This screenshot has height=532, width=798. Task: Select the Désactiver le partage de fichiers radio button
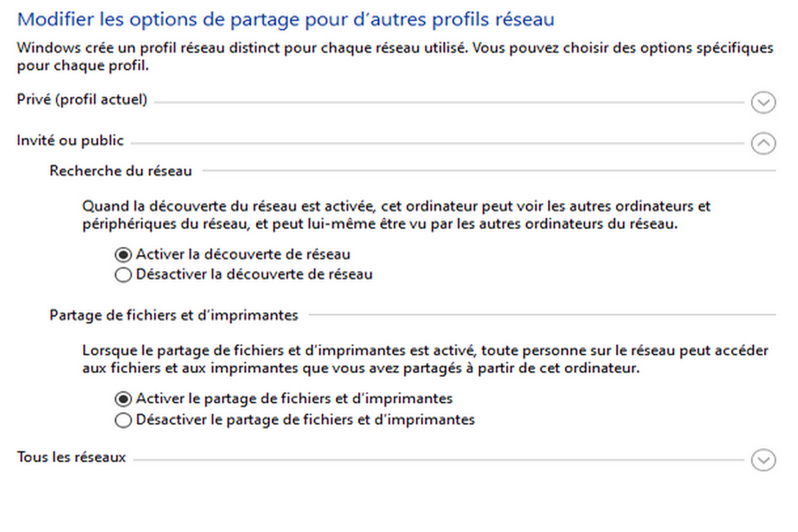pyautogui.click(x=123, y=420)
